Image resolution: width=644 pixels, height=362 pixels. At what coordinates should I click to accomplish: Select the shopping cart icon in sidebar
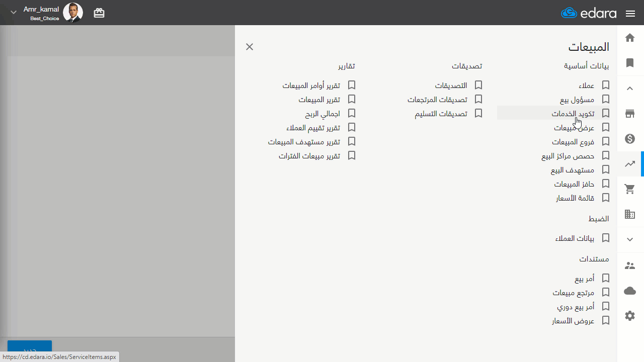coord(630,189)
